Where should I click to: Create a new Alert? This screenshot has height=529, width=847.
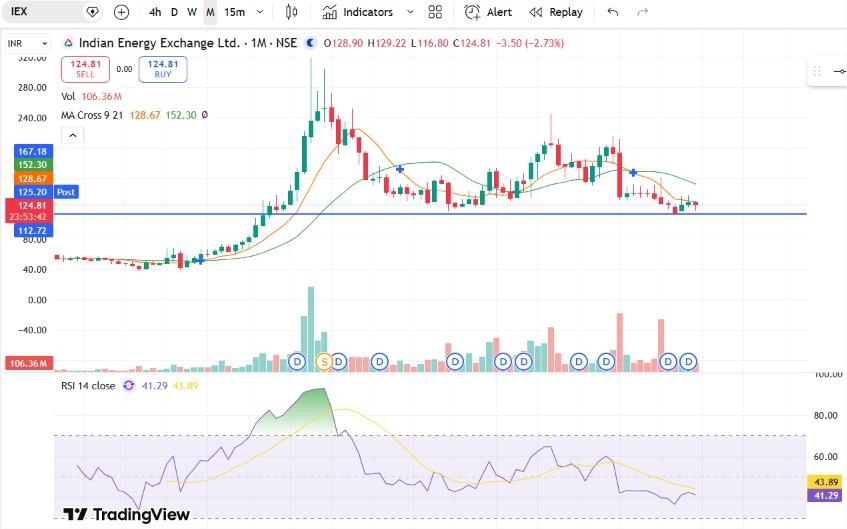point(488,12)
